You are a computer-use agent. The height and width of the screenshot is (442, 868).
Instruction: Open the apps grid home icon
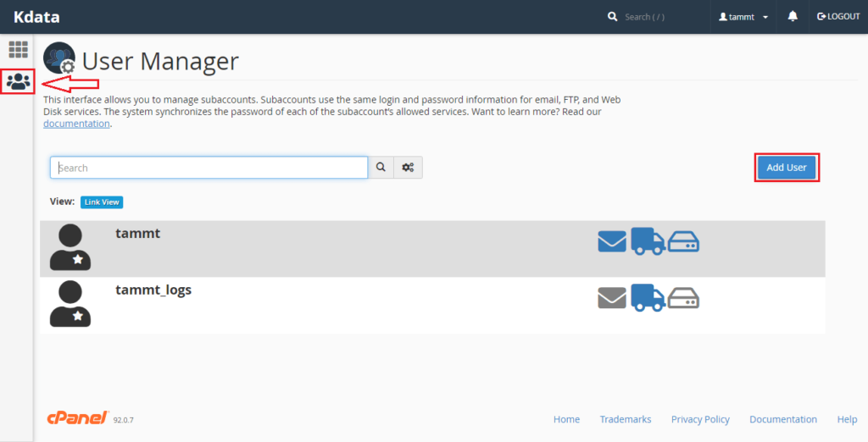(19, 50)
